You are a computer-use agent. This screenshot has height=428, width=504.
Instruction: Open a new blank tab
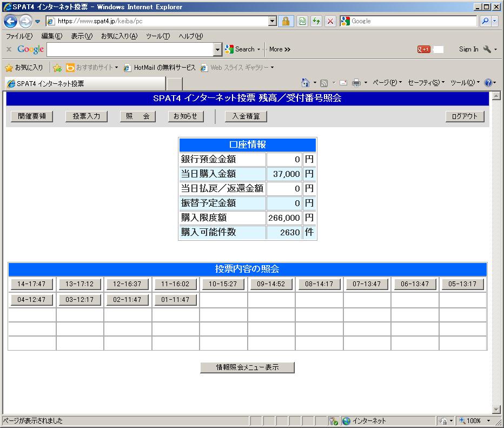pos(175,84)
